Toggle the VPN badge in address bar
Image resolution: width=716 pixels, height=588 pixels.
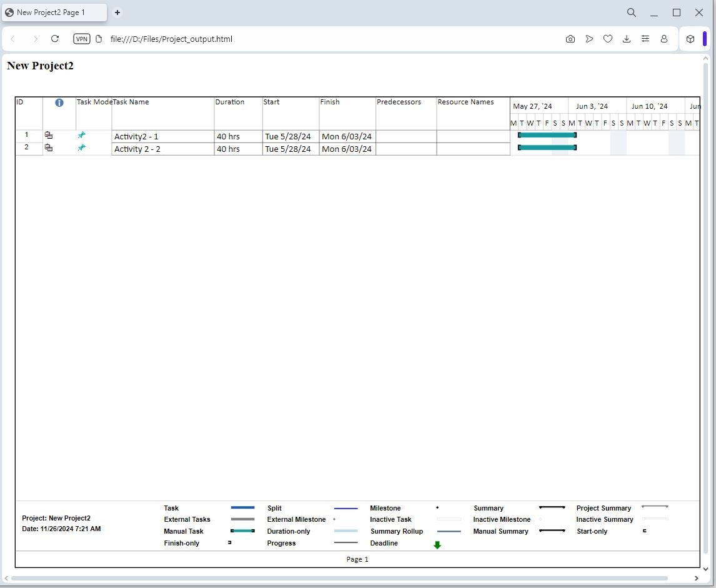coord(81,38)
